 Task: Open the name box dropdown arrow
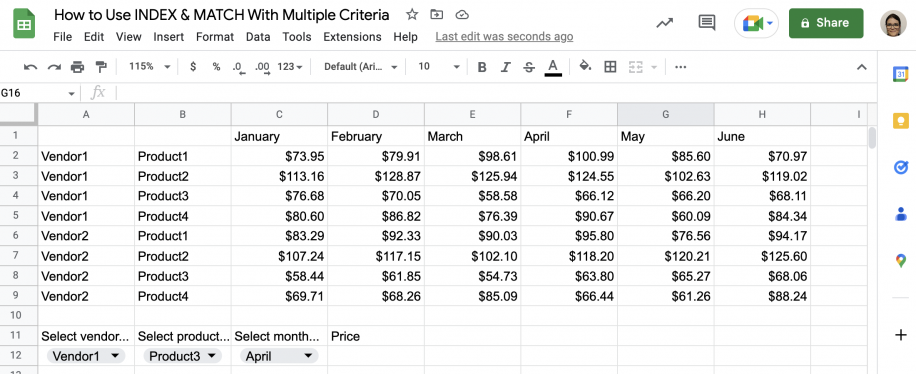pos(71,93)
